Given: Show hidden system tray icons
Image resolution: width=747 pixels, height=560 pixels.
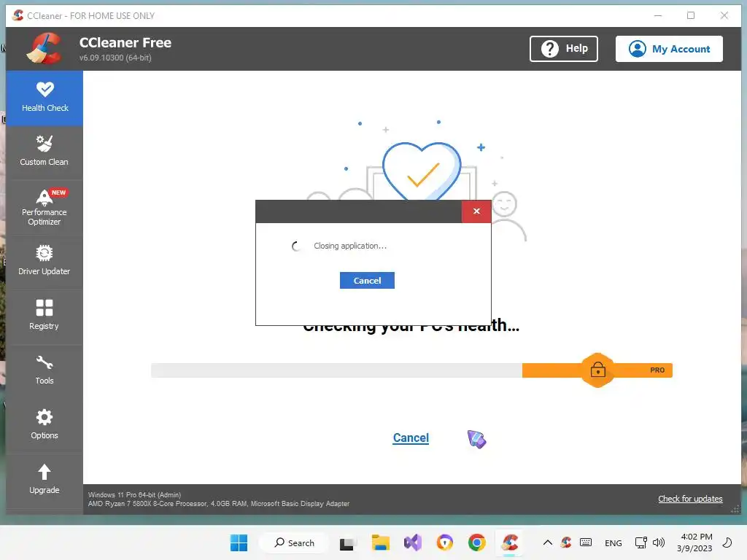Looking at the screenshot, I should (548, 542).
